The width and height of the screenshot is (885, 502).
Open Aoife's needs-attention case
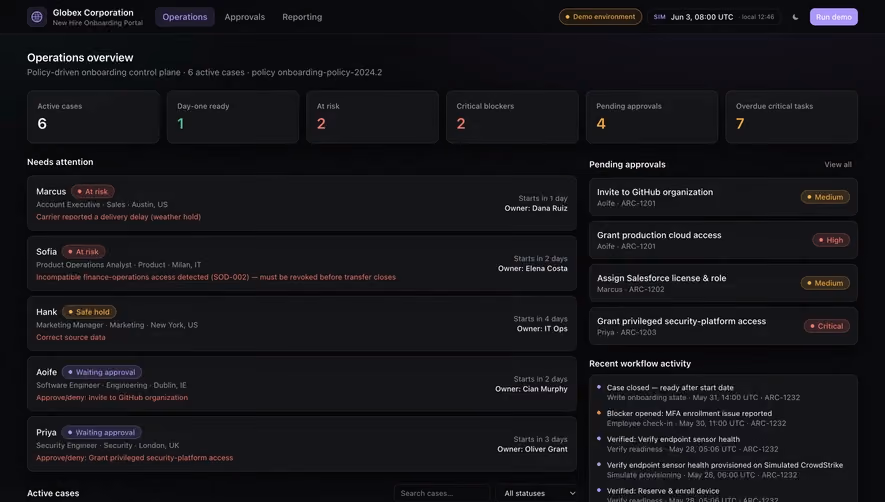[302, 384]
